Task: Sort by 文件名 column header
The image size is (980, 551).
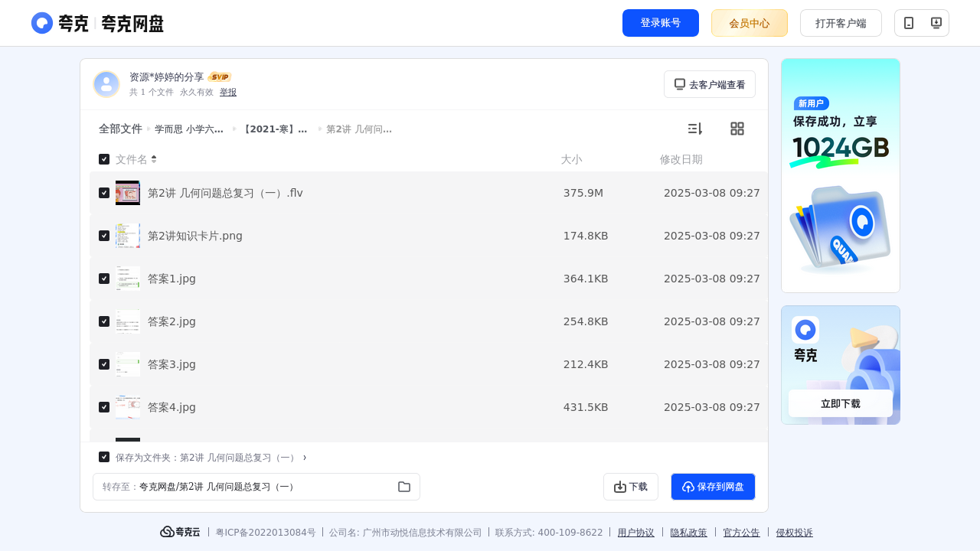Action: click(132, 159)
